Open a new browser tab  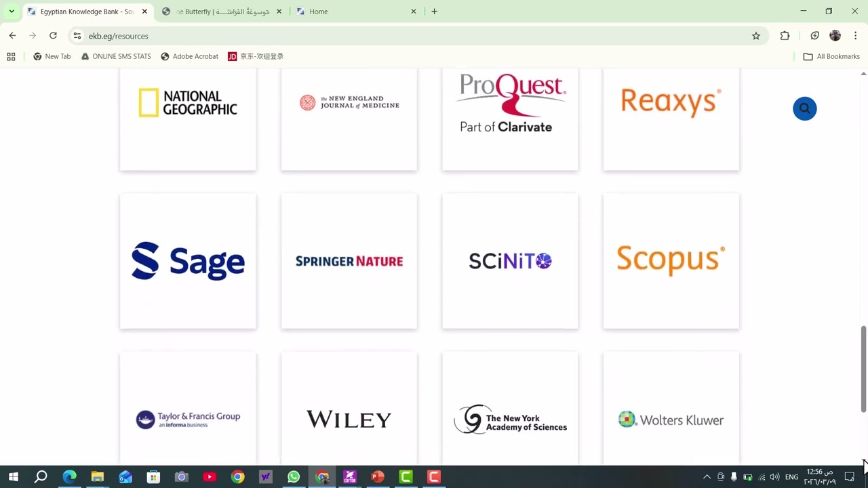(435, 12)
